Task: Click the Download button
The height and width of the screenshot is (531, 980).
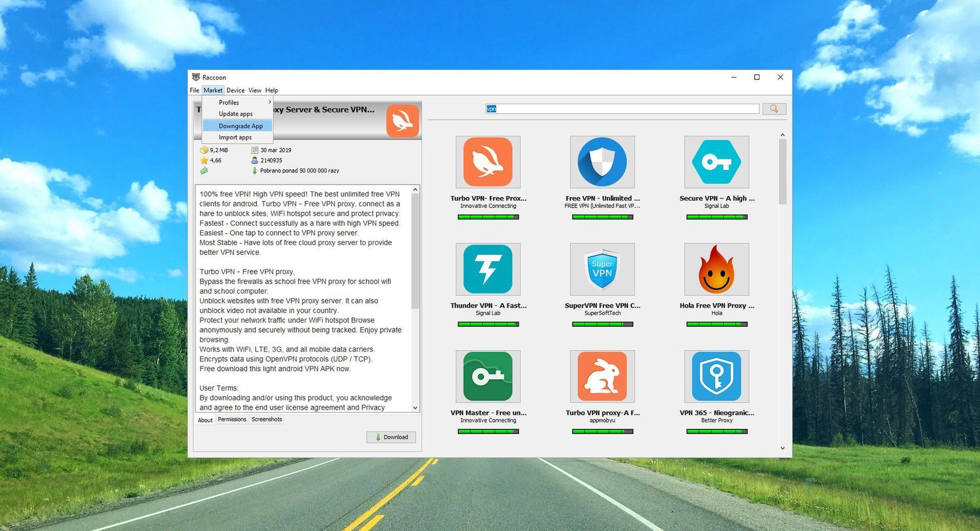Action: click(x=391, y=437)
